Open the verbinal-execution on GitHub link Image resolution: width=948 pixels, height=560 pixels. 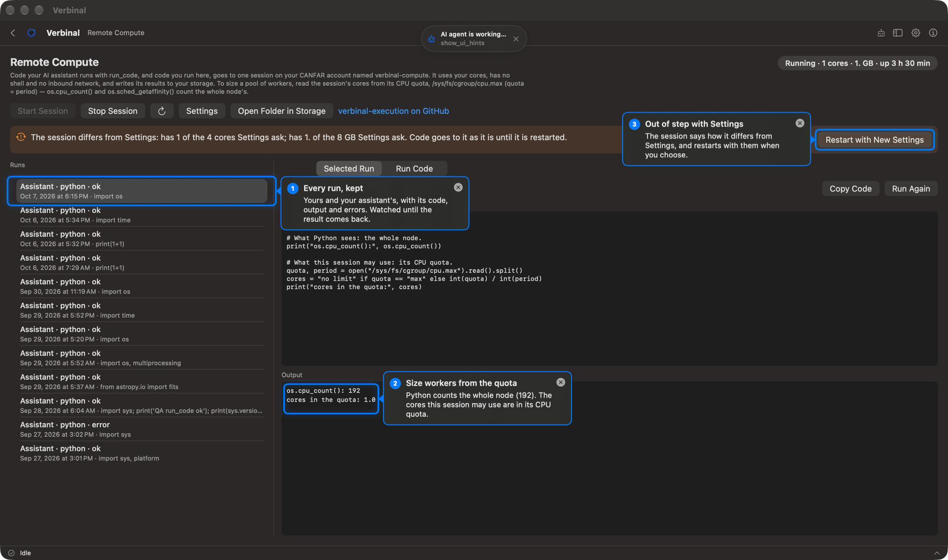[393, 111]
